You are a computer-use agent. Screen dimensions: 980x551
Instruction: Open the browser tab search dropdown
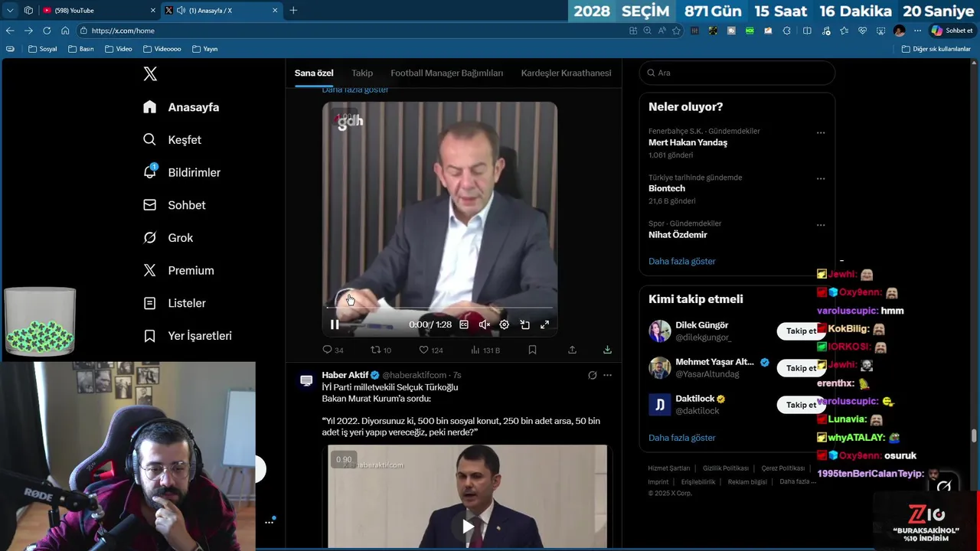pyautogui.click(x=10, y=10)
